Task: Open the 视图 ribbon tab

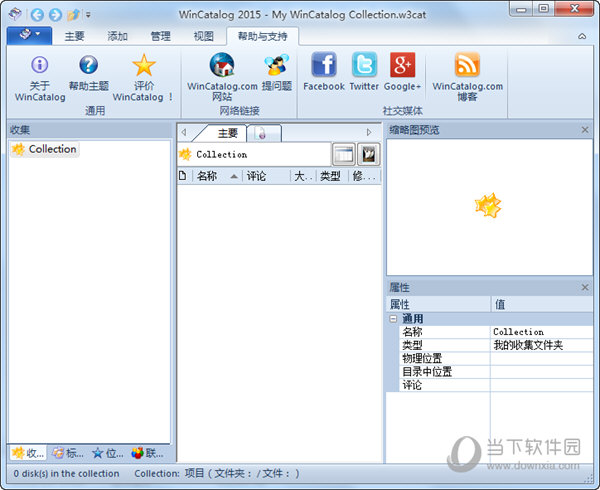Action: 203,36
